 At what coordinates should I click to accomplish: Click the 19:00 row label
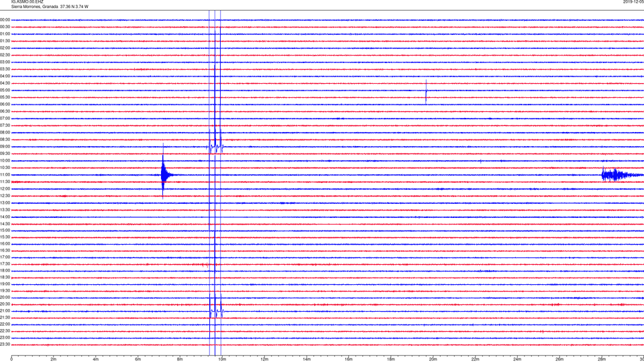click(5, 284)
